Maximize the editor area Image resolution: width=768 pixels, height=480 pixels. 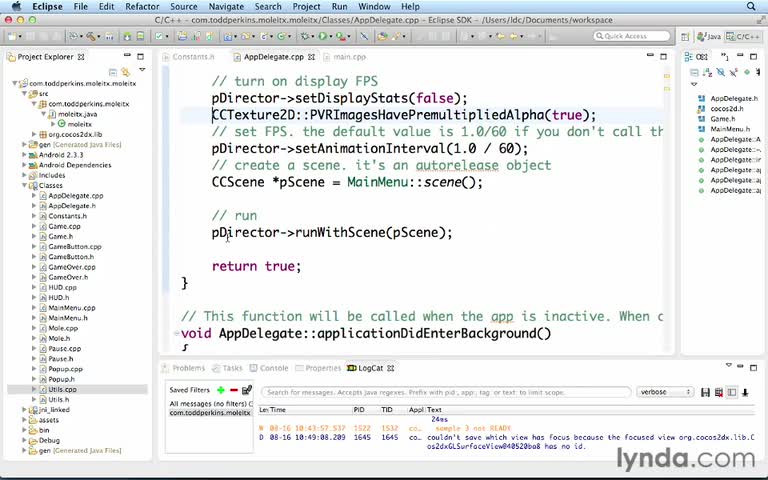pos(664,56)
